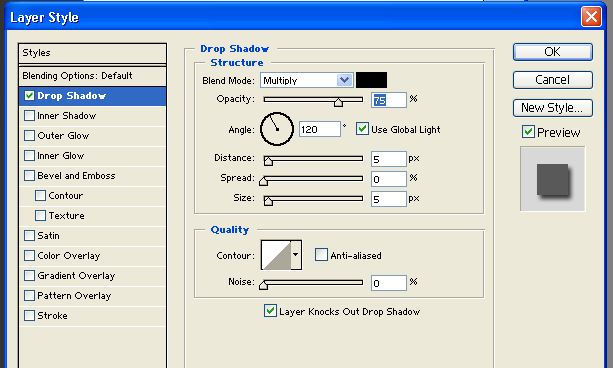The width and height of the screenshot is (613, 368).
Task: Click the OK button
Action: coord(552,52)
